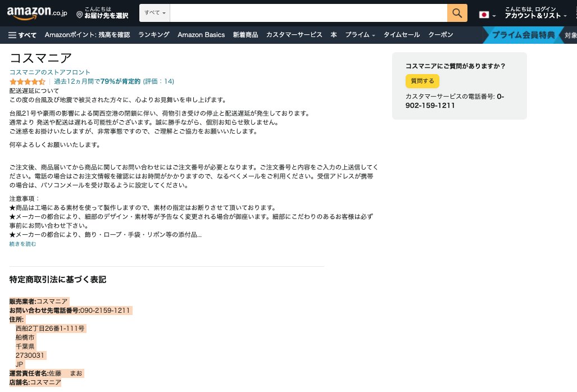The height and width of the screenshot is (392, 577).
Task: Open タイムセール nav item
Action: click(x=402, y=35)
